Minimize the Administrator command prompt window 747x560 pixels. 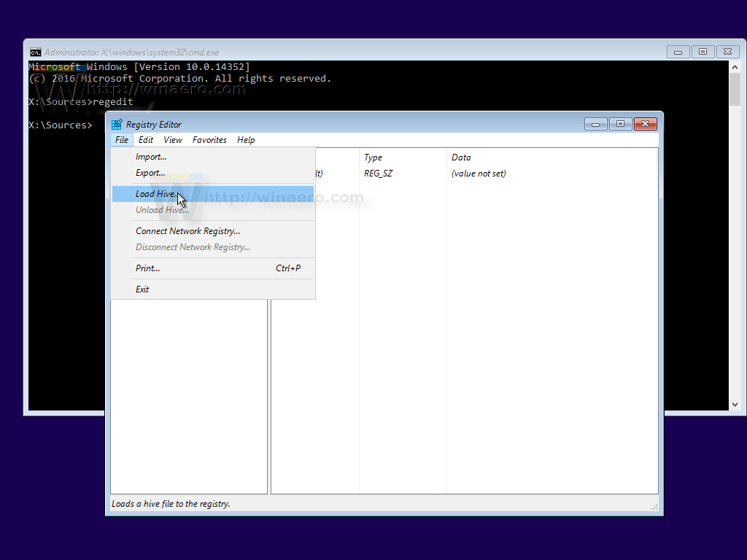click(x=678, y=52)
